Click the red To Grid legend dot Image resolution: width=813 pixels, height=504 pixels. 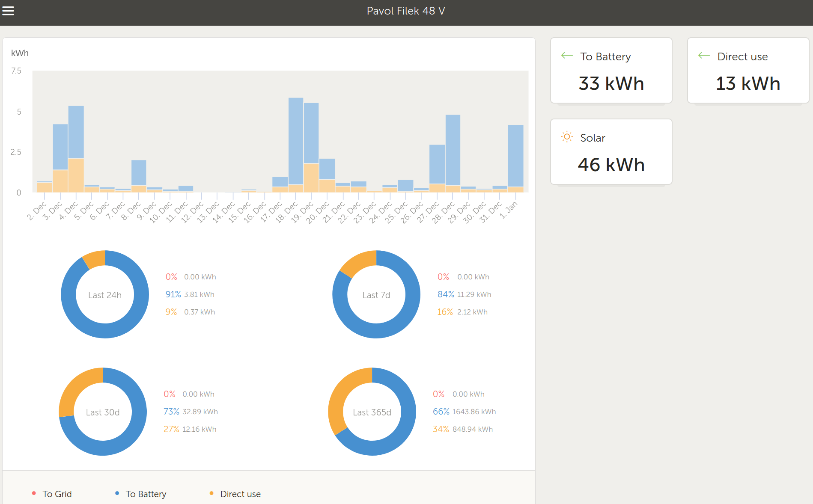point(34,493)
